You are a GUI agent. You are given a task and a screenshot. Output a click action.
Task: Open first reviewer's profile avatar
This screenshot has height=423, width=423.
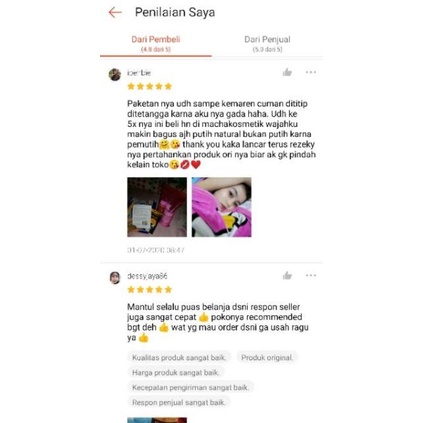pos(115,74)
